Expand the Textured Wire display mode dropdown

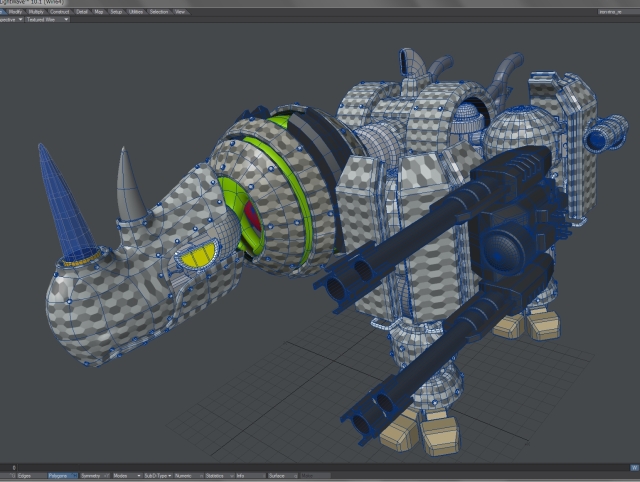pyautogui.click(x=47, y=19)
